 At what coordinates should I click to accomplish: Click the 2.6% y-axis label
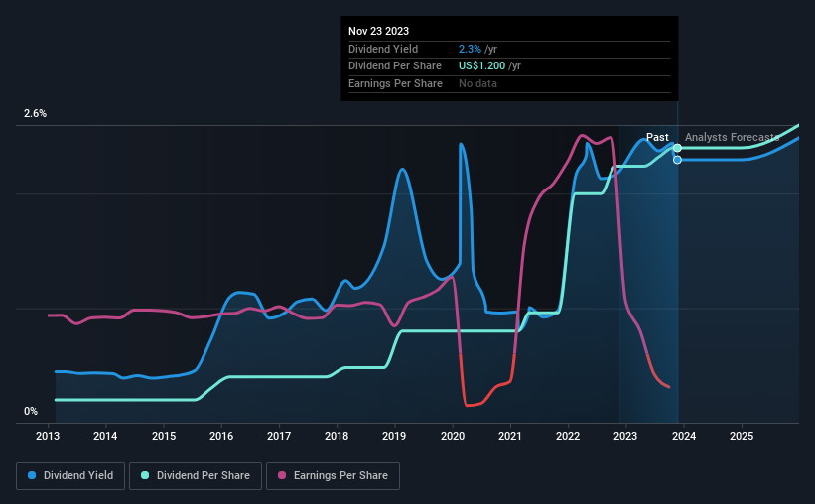point(35,113)
